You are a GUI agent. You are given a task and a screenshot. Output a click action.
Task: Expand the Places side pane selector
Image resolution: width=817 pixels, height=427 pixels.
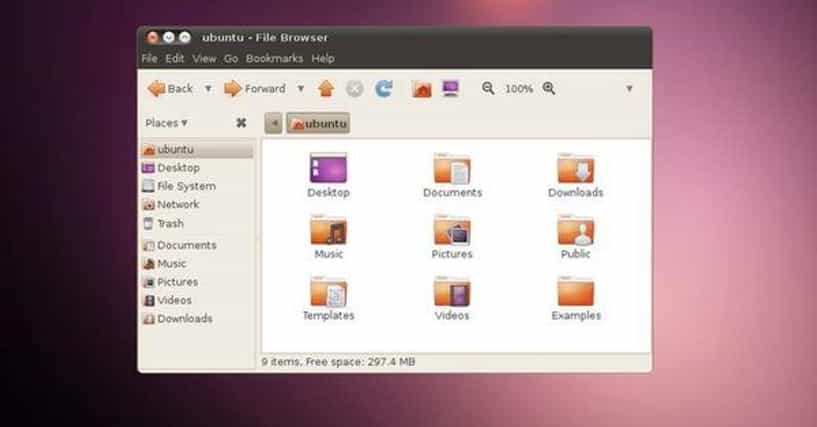coord(167,123)
